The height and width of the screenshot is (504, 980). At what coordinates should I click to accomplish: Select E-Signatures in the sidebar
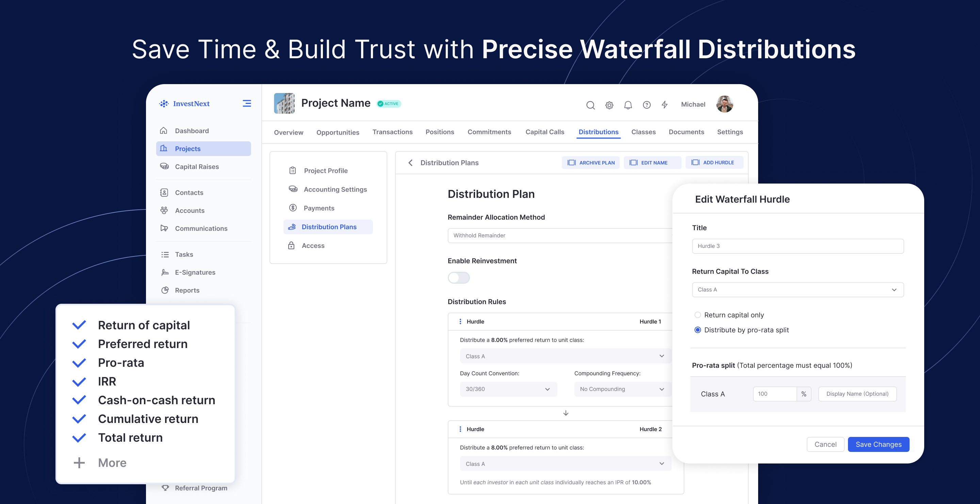pos(195,272)
